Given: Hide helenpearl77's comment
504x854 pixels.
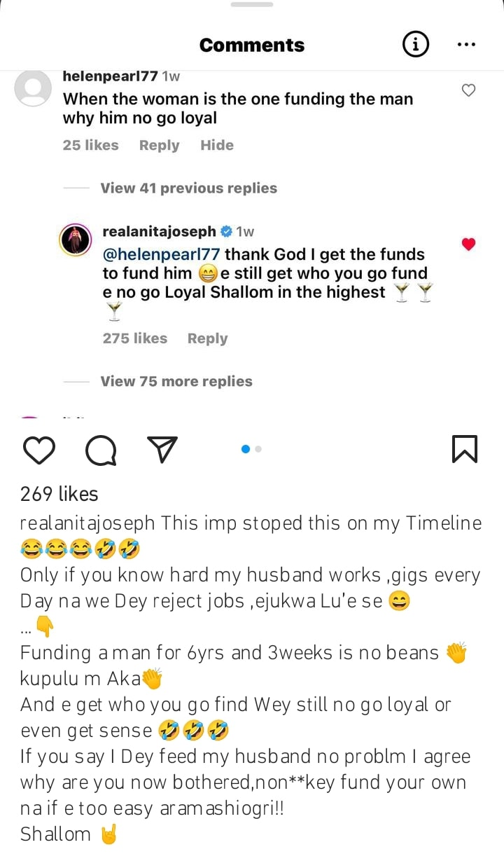Looking at the screenshot, I should pyautogui.click(x=217, y=145).
